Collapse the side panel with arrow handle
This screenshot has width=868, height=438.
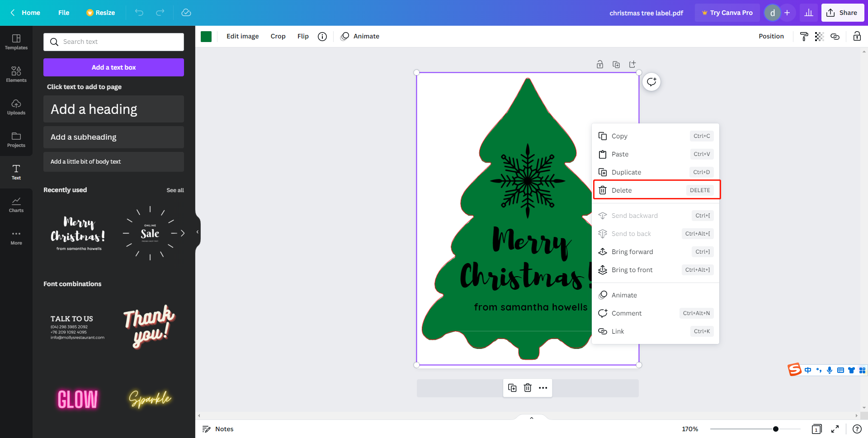point(198,232)
